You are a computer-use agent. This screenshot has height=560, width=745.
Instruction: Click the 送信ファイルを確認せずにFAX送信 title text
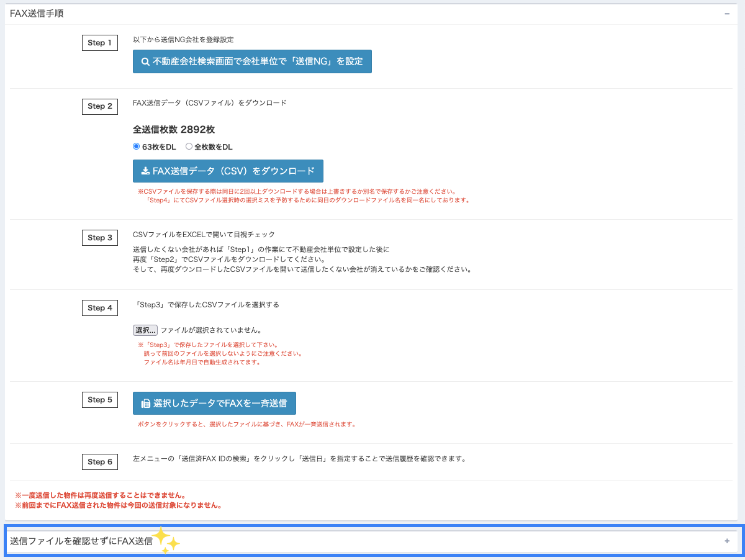(x=81, y=541)
